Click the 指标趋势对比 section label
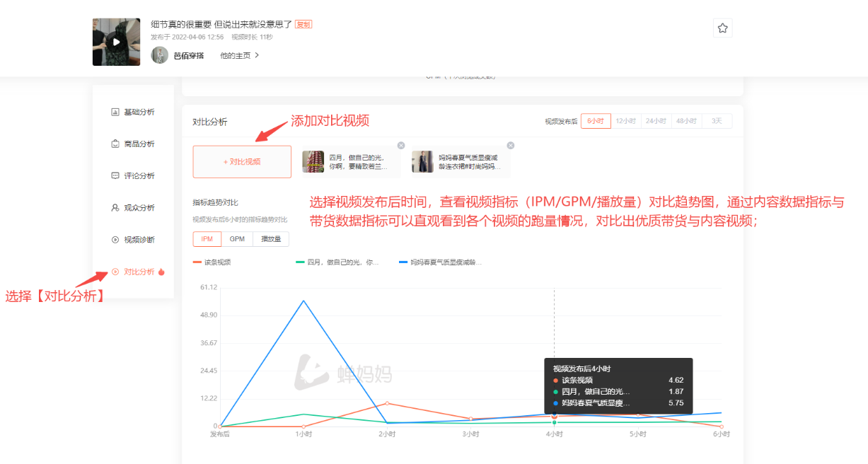 tap(215, 202)
